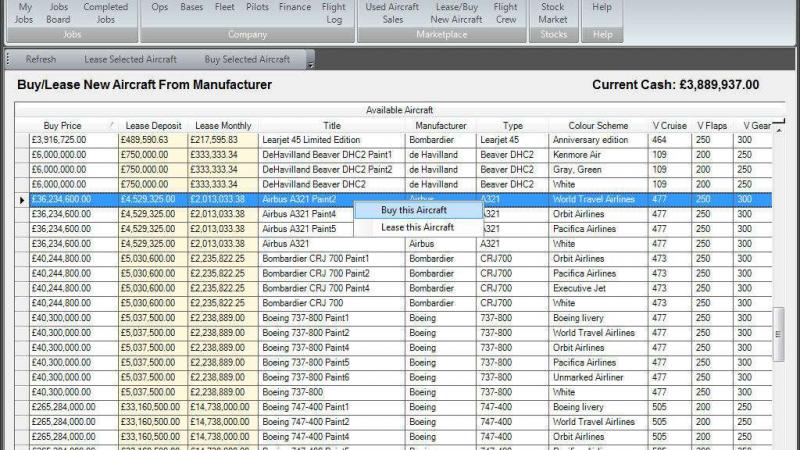Select Learjet 45 Limited Edition row
Viewport: 800px width, 450px height.
(393, 140)
